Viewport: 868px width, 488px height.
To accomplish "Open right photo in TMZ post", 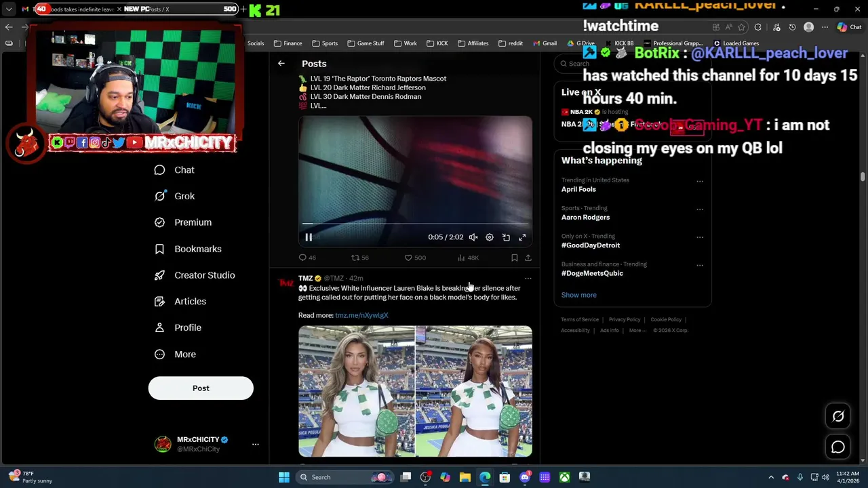I will 474,391.
